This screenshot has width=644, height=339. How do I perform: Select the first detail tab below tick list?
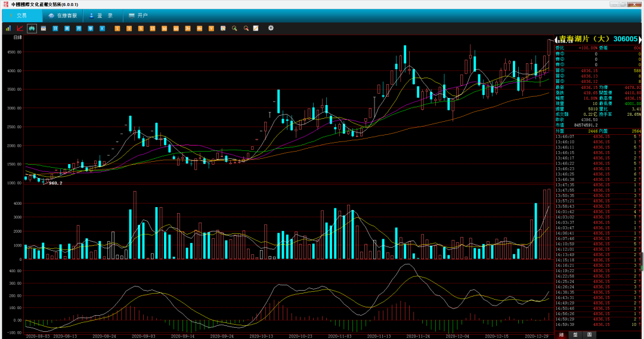(562, 335)
